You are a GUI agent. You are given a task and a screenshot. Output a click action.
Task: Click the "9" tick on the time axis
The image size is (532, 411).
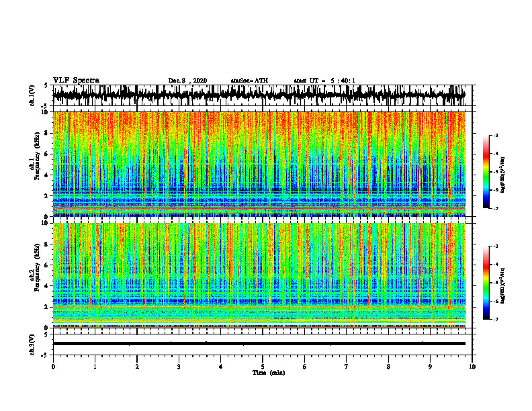pyautogui.click(x=430, y=367)
